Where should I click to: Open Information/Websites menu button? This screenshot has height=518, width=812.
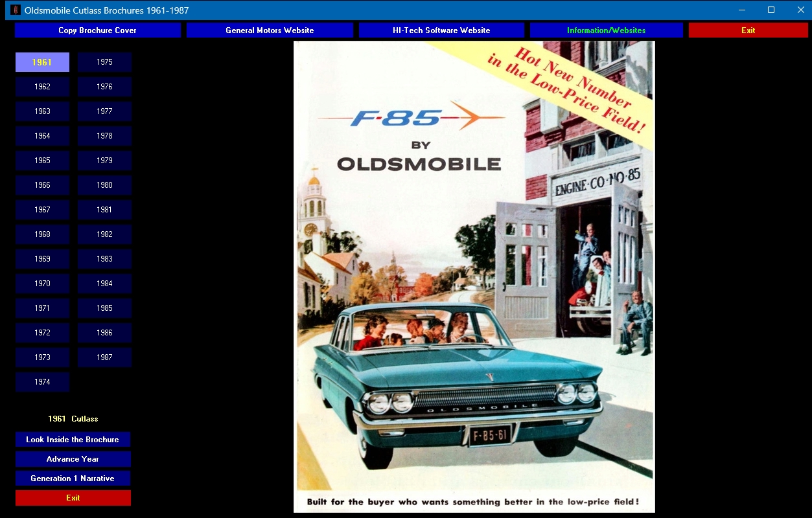pos(606,30)
